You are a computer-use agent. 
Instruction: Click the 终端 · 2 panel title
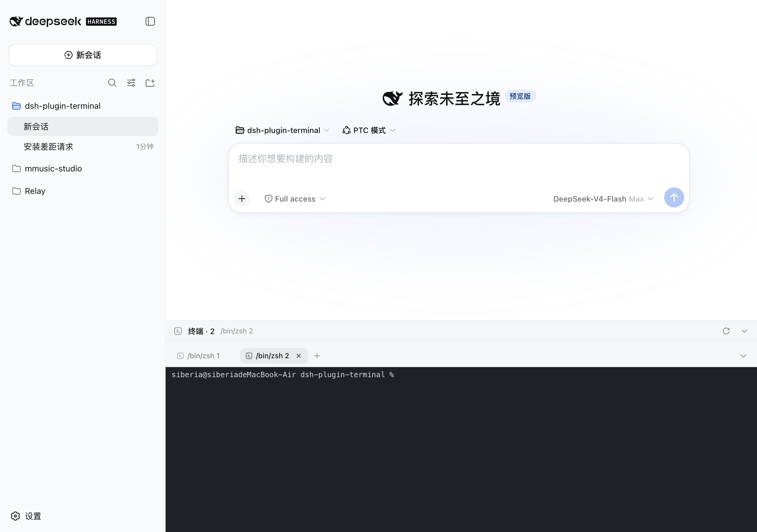pos(201,331)
